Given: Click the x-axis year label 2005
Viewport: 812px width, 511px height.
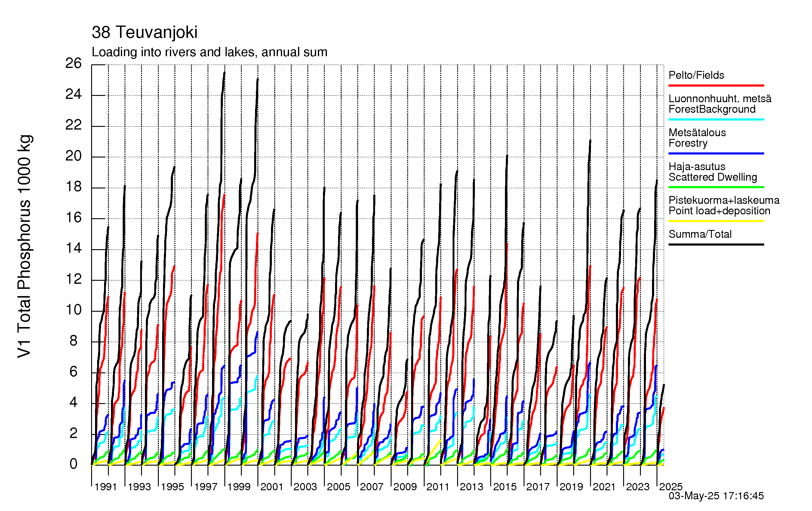Looking at the screenshot, I should [x=339, y=487].
